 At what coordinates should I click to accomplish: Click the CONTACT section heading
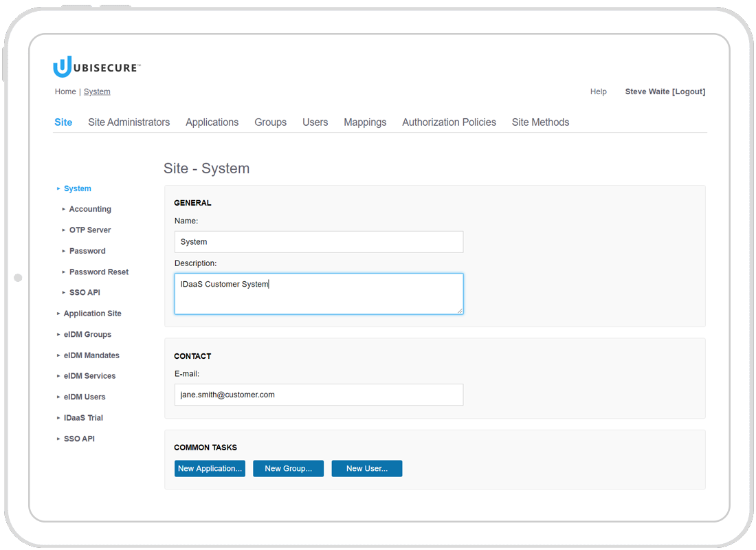point(193,357)
